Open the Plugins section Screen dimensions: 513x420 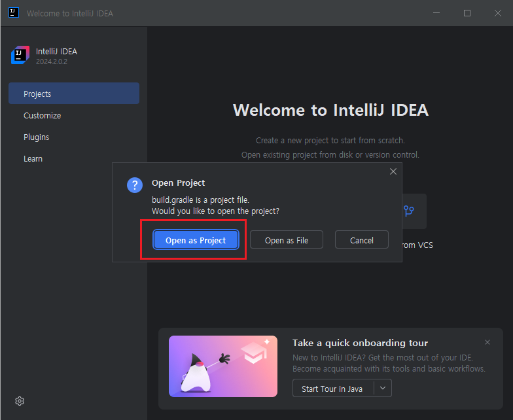pos(36,137)
